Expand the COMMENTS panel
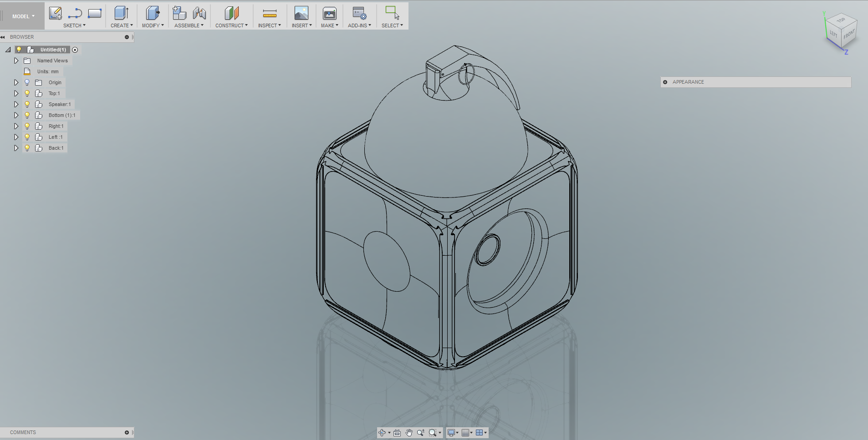The height and width of the screenshot is (440, 868). click(127, 433)
